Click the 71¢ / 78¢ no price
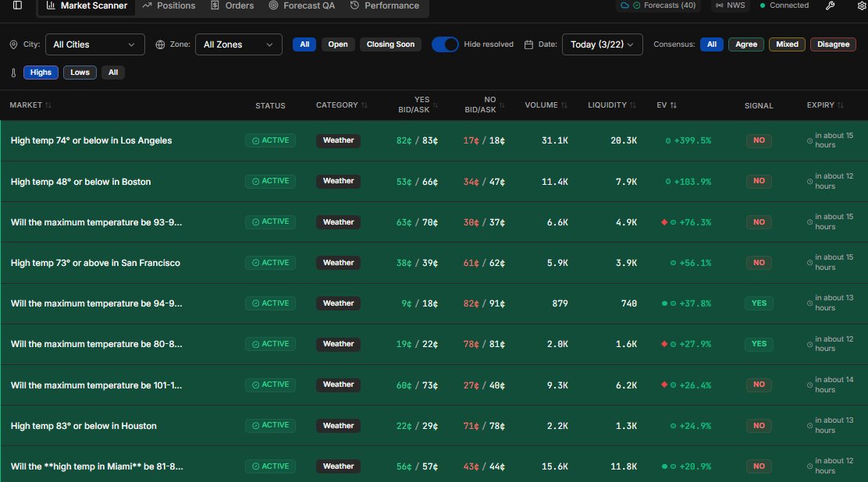This screenshot has height=482, width=868. coord(484,426)
